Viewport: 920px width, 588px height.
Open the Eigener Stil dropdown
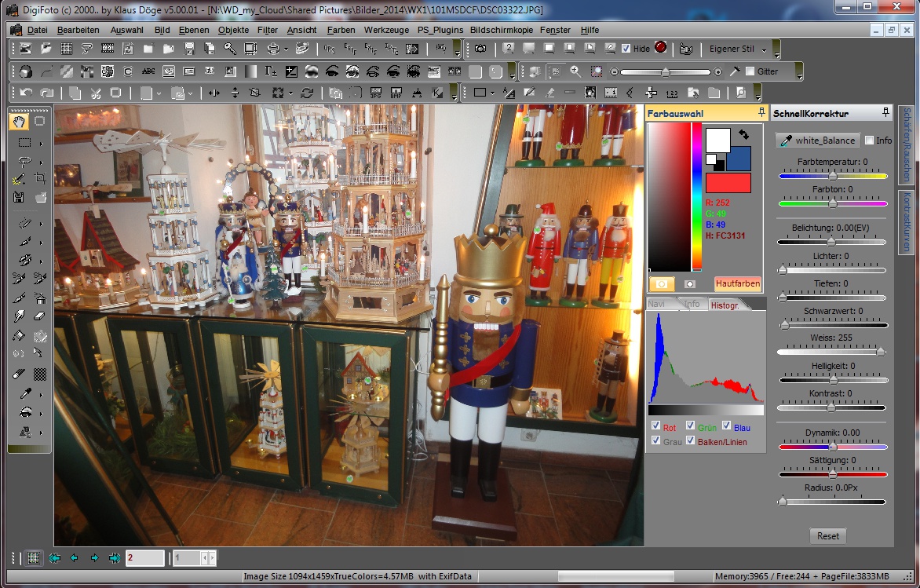[764, 50]
